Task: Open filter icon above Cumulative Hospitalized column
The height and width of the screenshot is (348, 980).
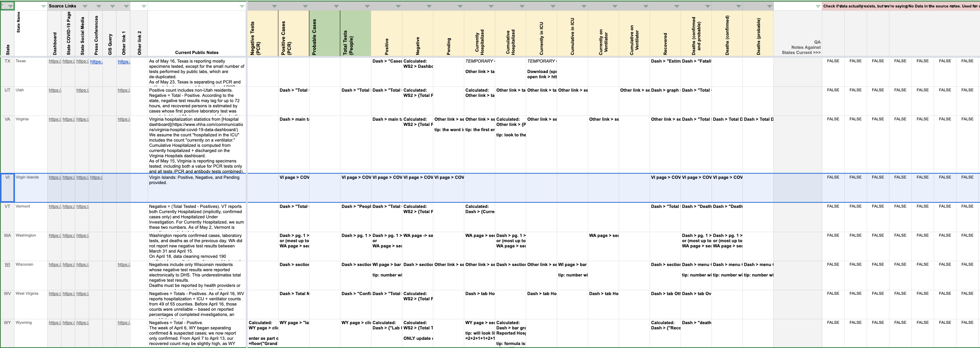Action: click(x=522, y=6)
